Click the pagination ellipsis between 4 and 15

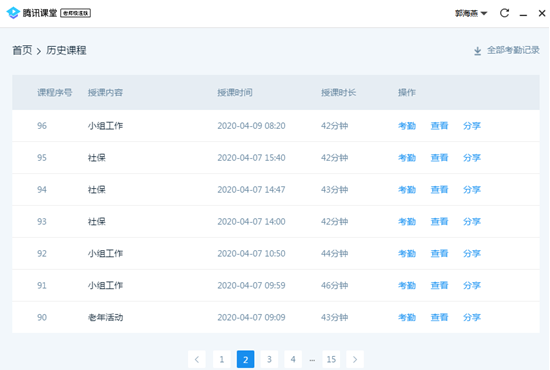(312, 360)
